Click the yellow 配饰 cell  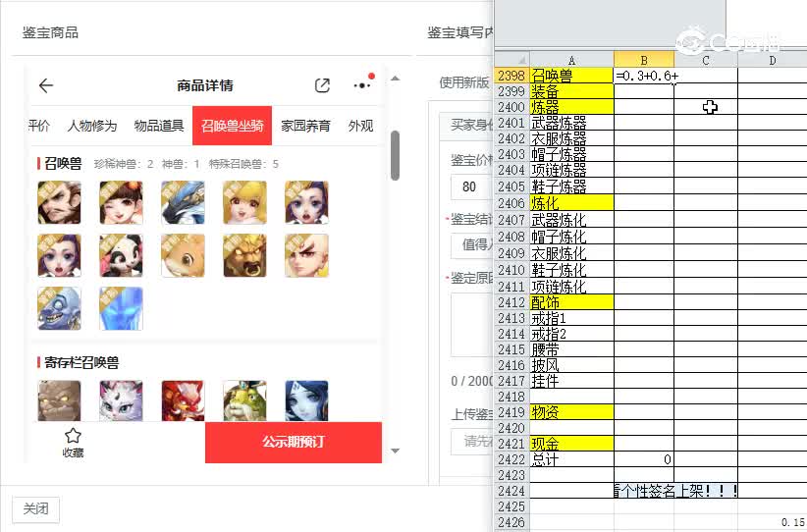click(x=571, y=302)
